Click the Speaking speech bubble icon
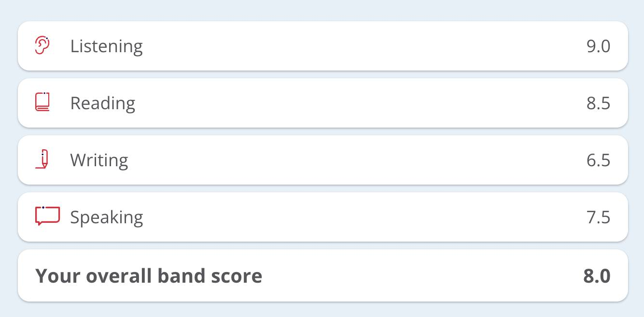This screenshot has width=644, height=317. click(47, 216)
